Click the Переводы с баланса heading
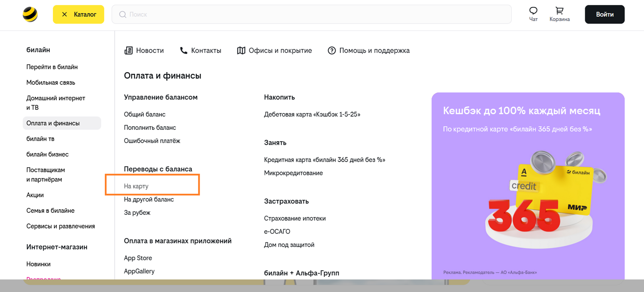The height and width of the screenshot is (292, 644). click(x=158, y=169)
